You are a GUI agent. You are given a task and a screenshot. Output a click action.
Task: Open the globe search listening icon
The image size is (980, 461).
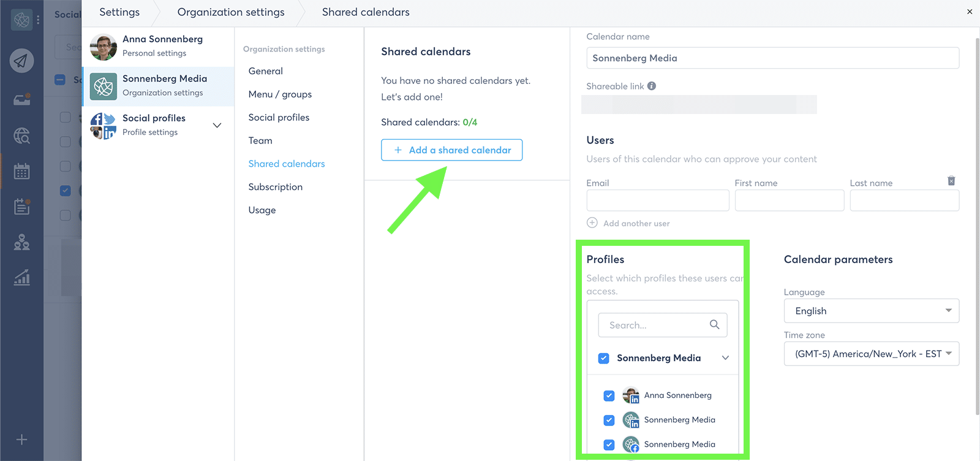[x=22, y=135]
